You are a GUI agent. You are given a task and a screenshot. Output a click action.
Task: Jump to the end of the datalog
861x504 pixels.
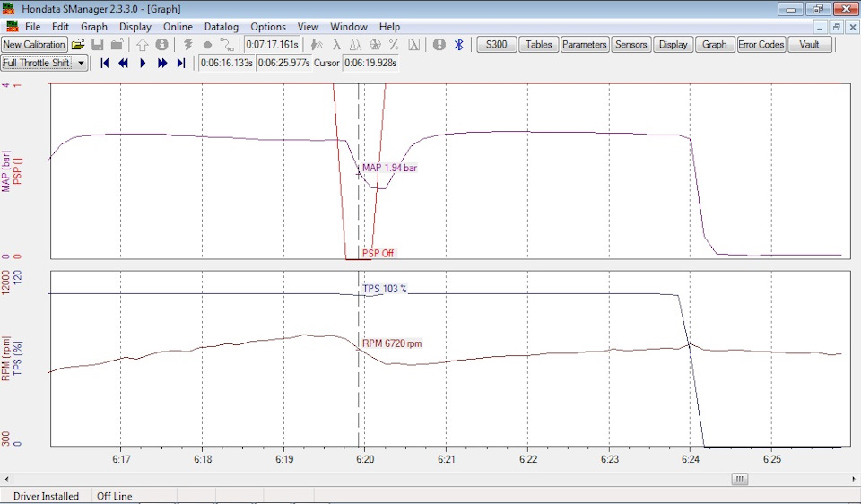click(180, 63)
